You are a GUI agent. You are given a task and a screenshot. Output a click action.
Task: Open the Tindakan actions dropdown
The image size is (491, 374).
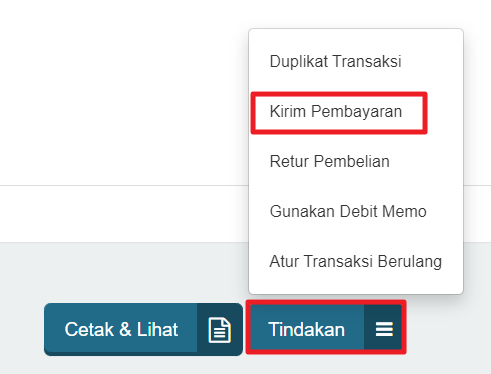point(326,327)
